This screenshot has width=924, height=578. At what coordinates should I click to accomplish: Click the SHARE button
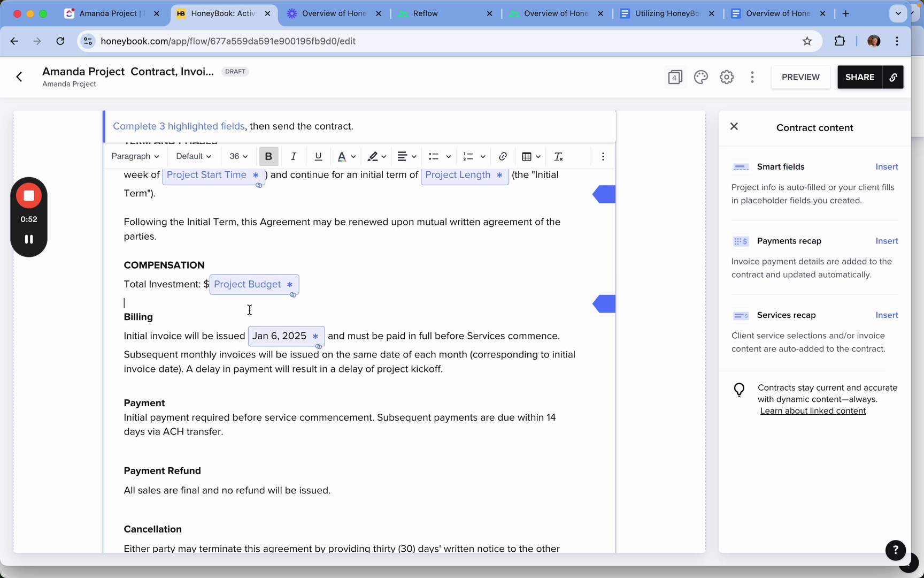coord(860,77)
